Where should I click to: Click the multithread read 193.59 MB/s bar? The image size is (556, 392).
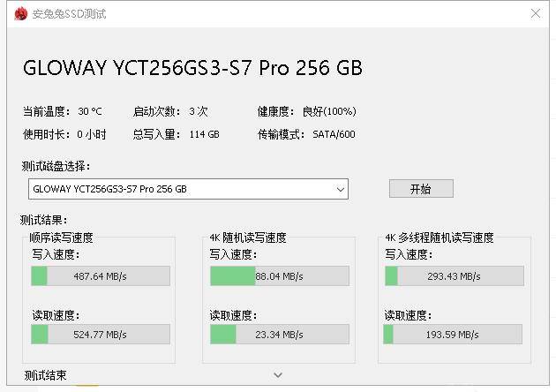coord(454,335)
